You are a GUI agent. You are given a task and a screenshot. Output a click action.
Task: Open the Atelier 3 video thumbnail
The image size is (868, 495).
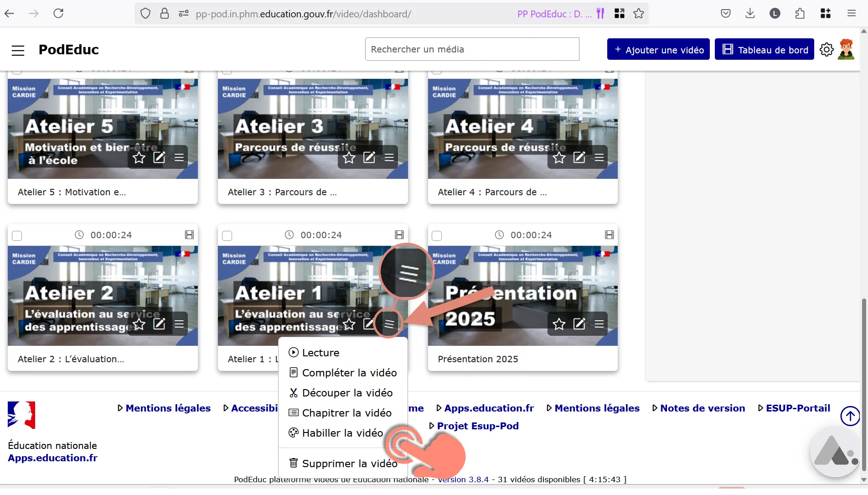313,129
